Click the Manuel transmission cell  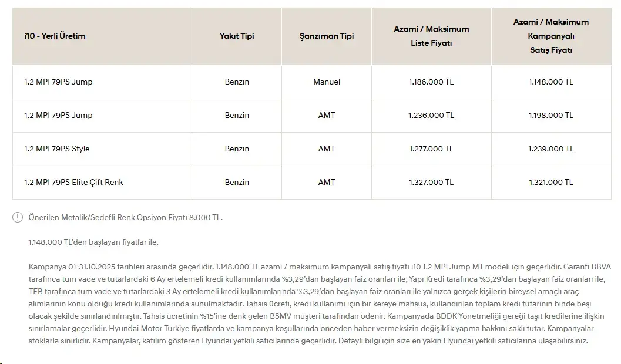click(x=327, y=82)
